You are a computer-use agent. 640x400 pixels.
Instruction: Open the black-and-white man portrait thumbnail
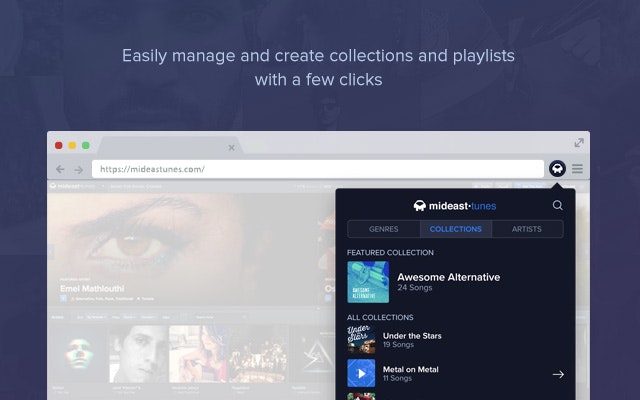pyautogui.click(x=139, y=353)
